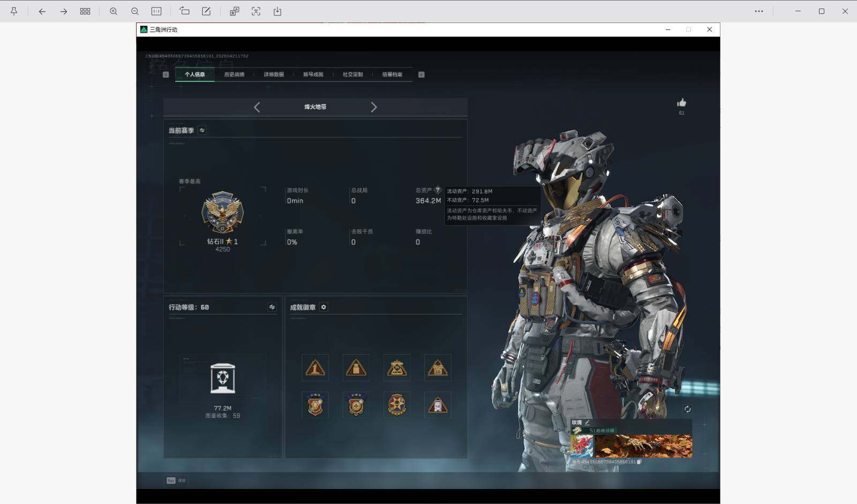Pin the image viewer window
Screen dimensions: 857x504
[14, 11]
